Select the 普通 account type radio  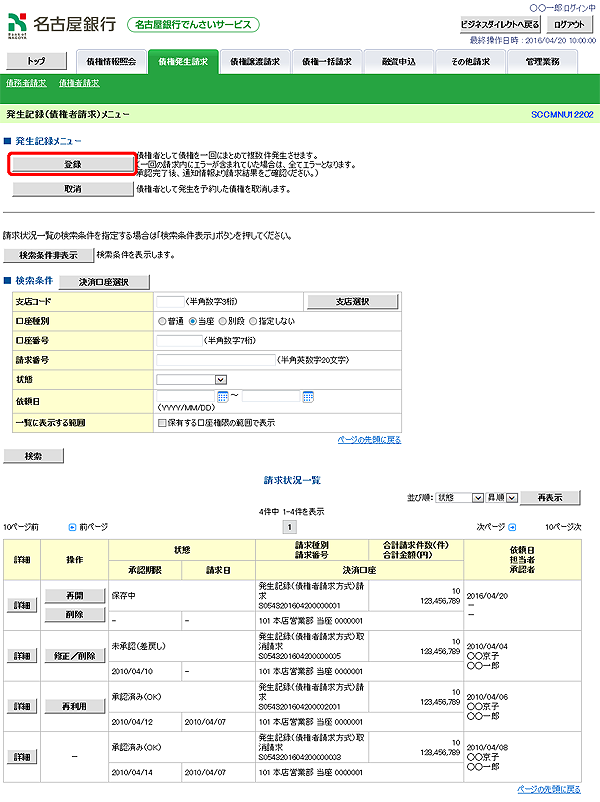click(162, 321)
